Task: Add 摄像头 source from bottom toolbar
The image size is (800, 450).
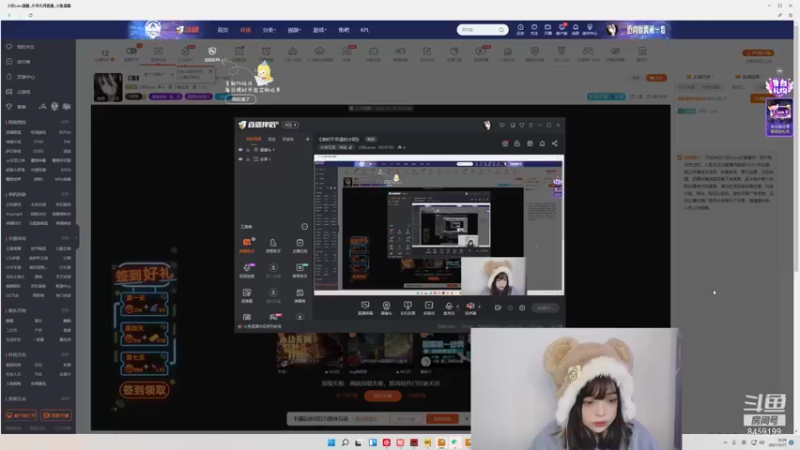Action: (386, 308)
